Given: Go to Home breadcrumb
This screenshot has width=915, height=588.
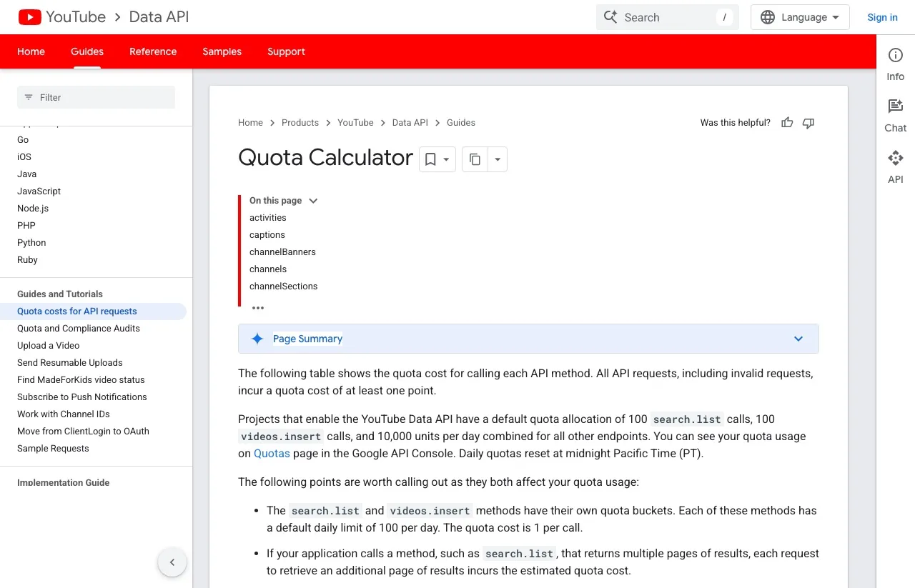Looking at the screenshot, I should click(x=250, y=123).
